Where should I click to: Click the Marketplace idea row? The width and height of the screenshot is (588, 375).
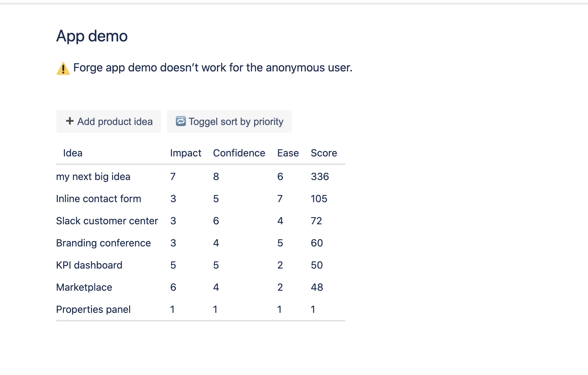[84, 287]
